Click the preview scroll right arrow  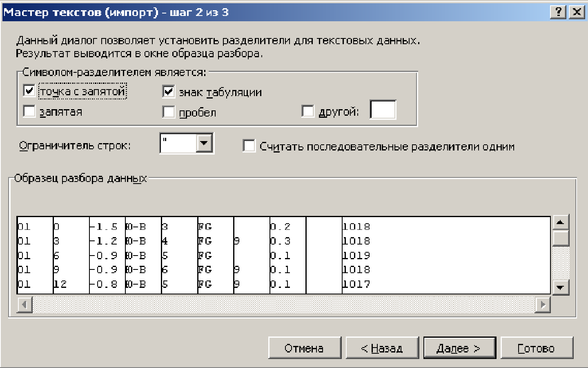pyautogui.click(x=543, y=305)
